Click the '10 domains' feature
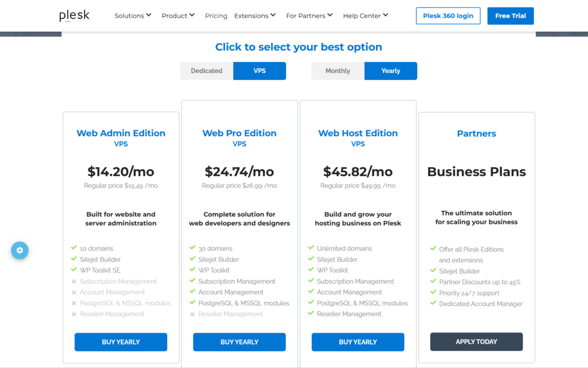 click(96, 249)
